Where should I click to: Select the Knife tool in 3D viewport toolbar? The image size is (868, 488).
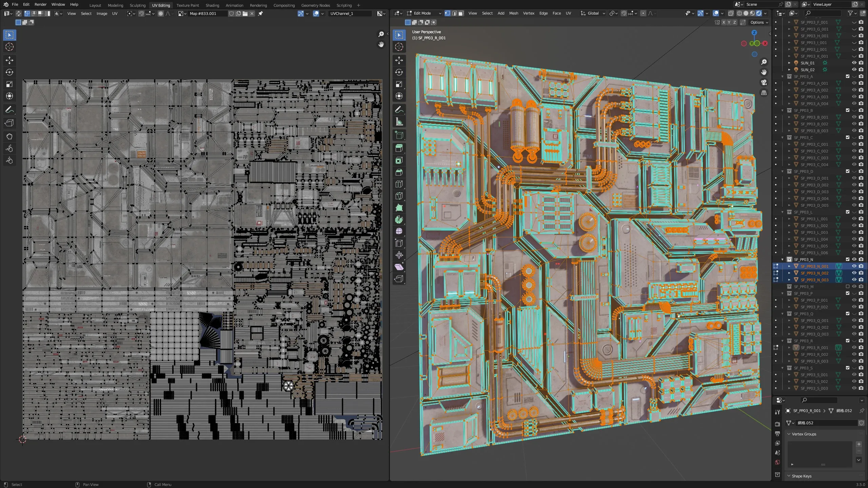tap(399, 196)
